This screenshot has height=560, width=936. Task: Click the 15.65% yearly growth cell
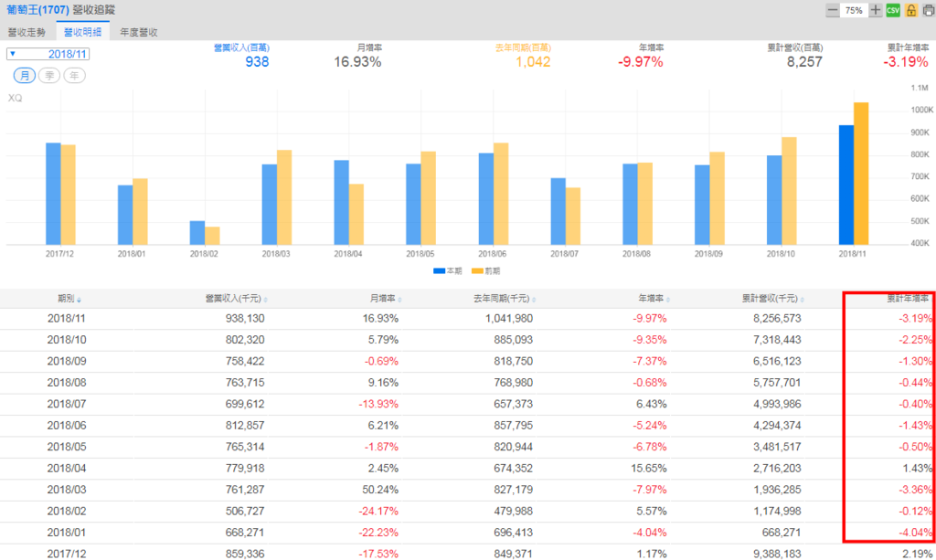pos(649,469)
